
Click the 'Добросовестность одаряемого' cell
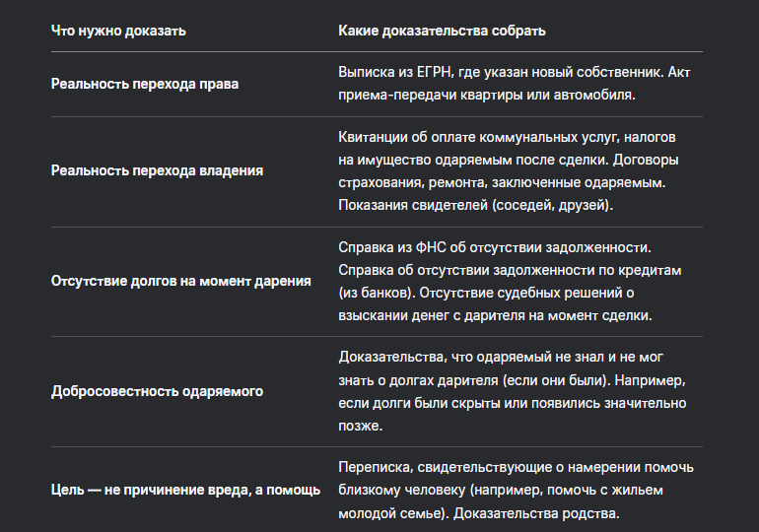coord(157,391)
